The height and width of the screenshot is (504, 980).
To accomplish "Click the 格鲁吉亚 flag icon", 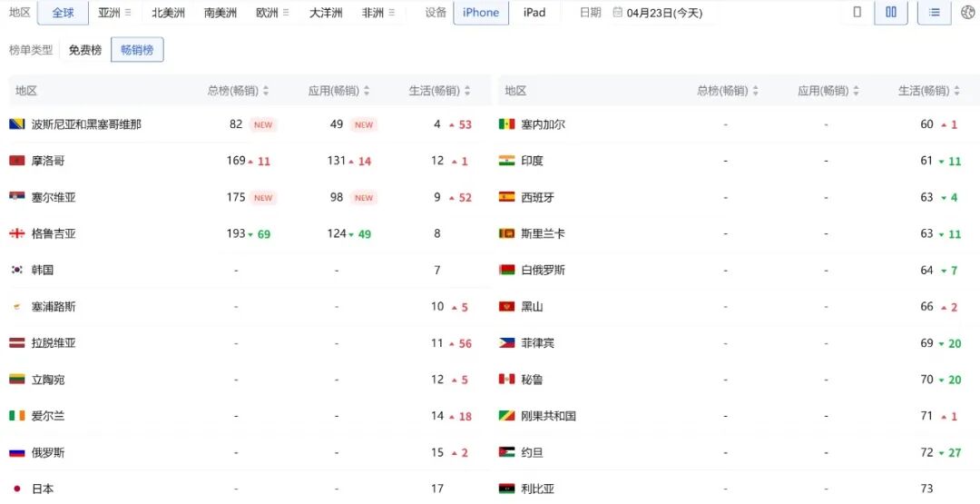I will [x=17, y=233].
